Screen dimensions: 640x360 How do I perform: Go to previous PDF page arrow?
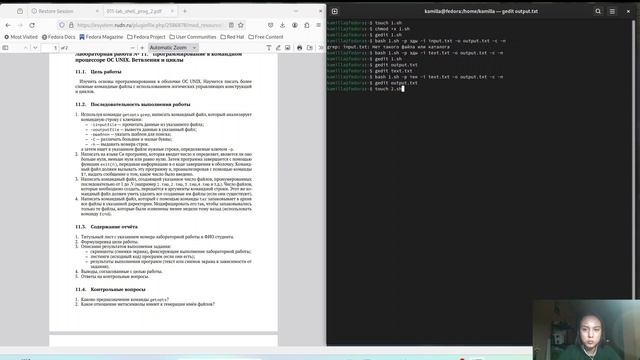[25, 48]
